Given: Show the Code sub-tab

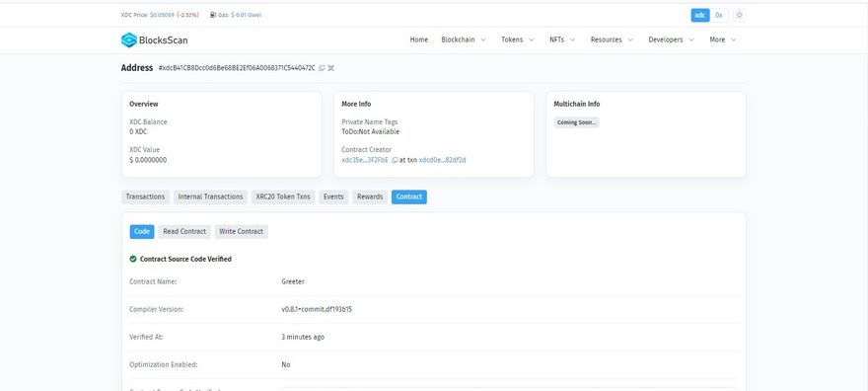Looking at the screenshot, I should click(x=142, y=231).
